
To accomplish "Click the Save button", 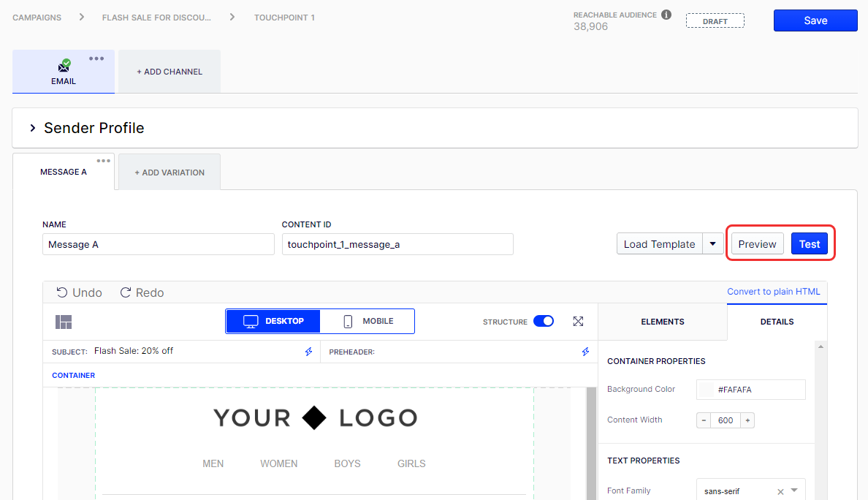I will click(x=815, y=20).
